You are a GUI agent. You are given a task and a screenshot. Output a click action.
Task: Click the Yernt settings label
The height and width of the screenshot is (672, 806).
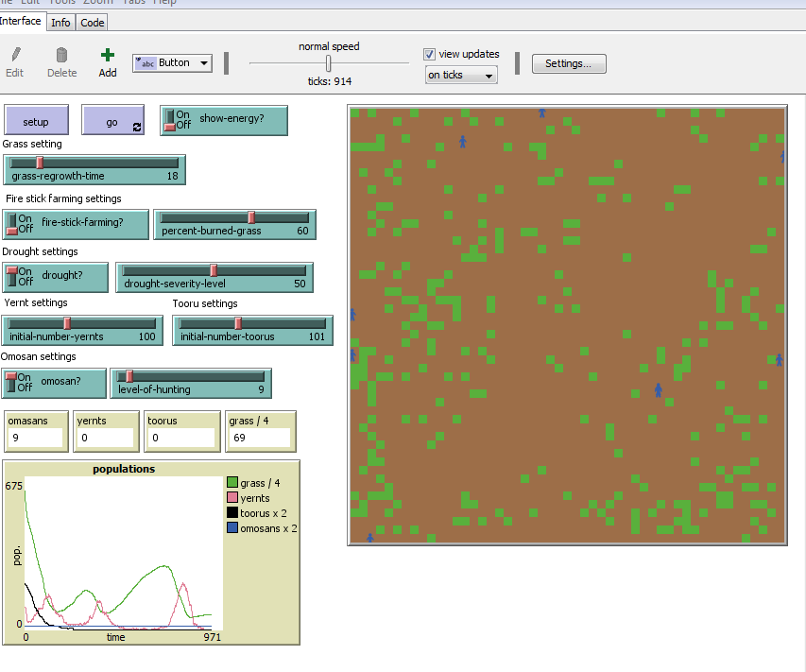(36, 302)
